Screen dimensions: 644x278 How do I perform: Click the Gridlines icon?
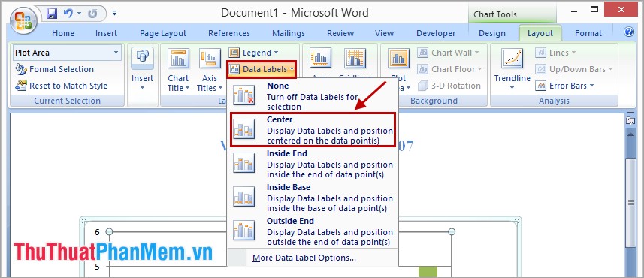(x=355, y=58)
